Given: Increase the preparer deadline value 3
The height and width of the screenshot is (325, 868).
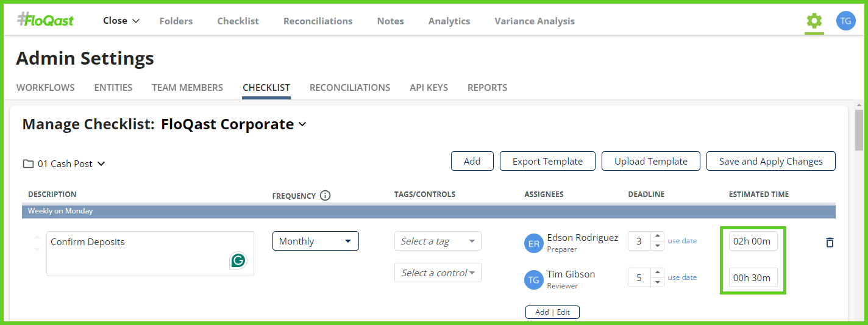Looking at the screenshot, I should (x=656, y=237).
